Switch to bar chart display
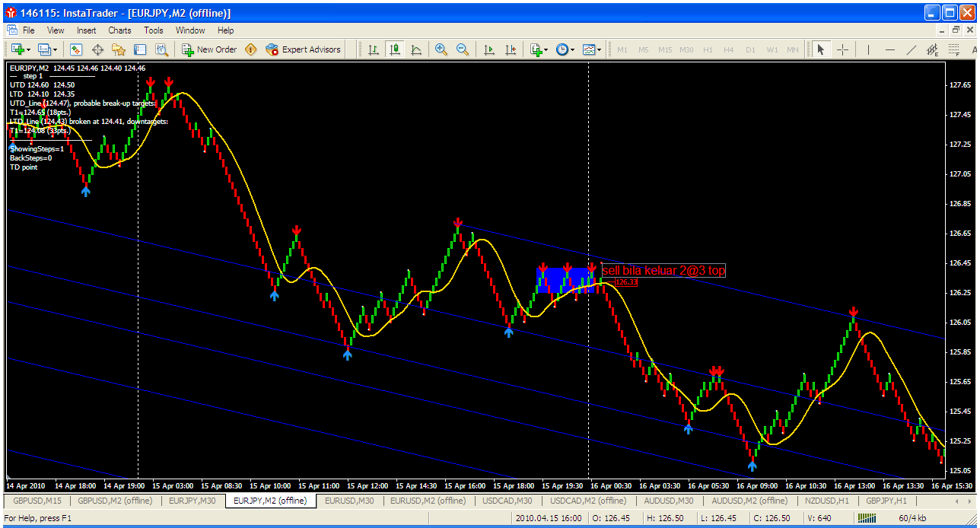980x528 pixels. pos(374,49)
